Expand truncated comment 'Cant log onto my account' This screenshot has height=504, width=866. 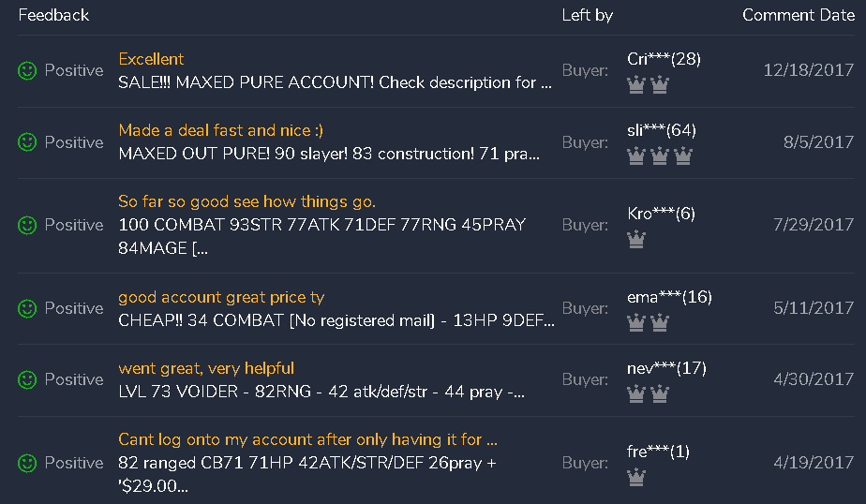point(307,439)
